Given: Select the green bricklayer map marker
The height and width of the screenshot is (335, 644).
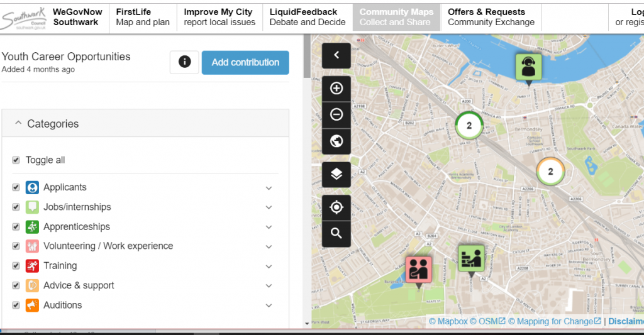Looking at the screenshot, I should (471, 258).
